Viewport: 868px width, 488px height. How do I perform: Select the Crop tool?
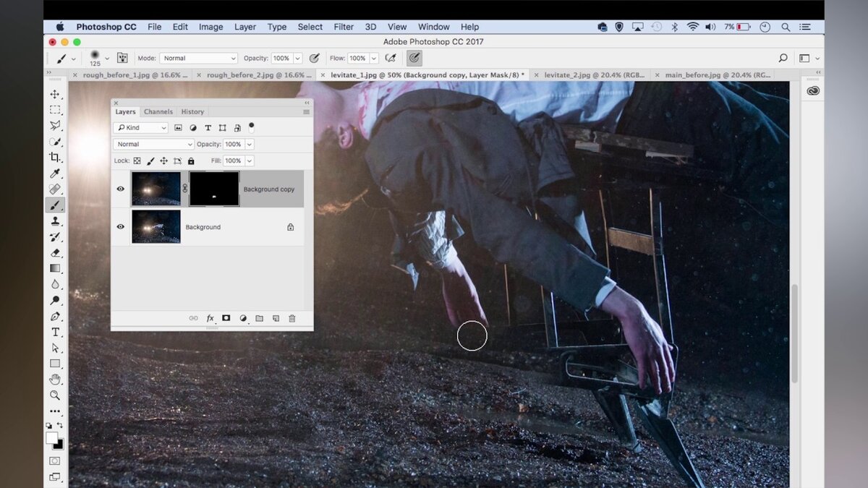55,158
